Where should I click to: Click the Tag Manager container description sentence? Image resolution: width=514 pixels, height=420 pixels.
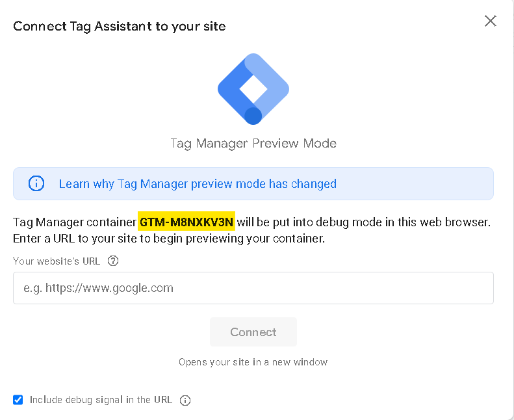click(x=251, y=222)
